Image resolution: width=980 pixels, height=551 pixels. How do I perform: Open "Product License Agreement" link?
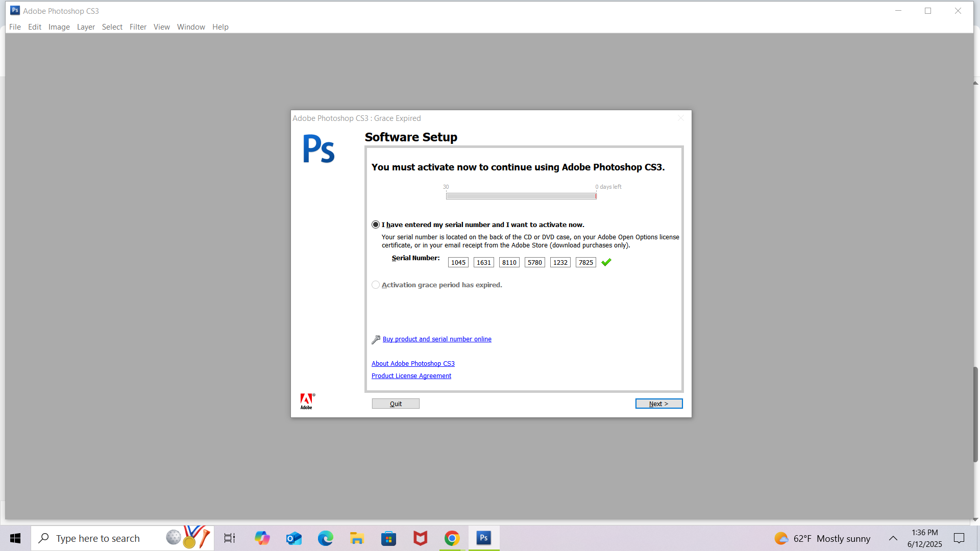click(411, 376)
